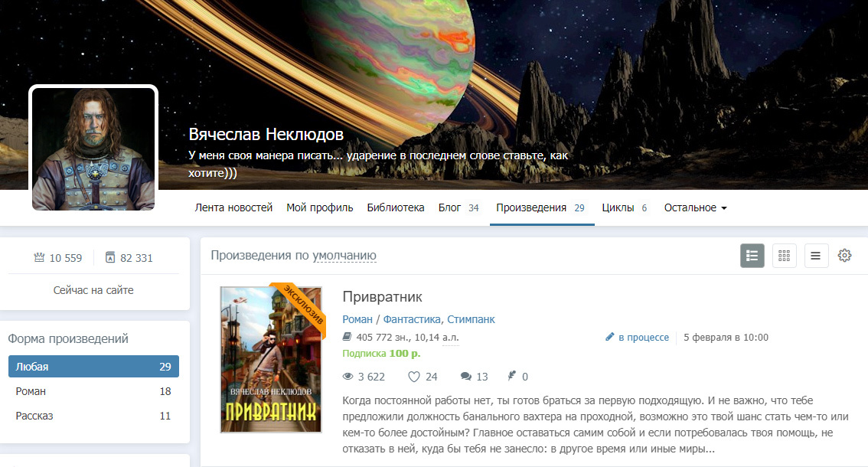Screen dimensions: 868x467
Task: Switch to grid tile view icon
Action: (784, 256)
